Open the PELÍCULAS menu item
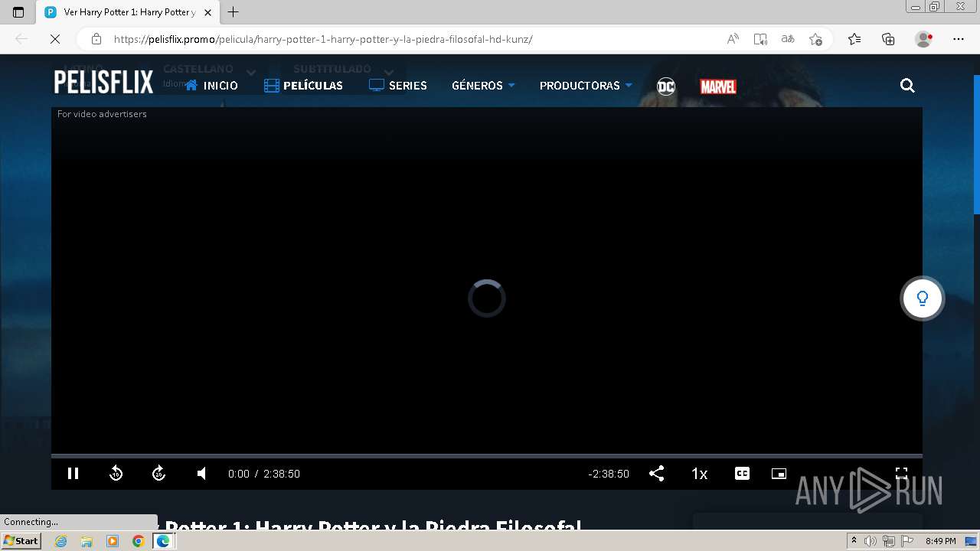This screenshot has width=980, height=551. pos(303,86)
